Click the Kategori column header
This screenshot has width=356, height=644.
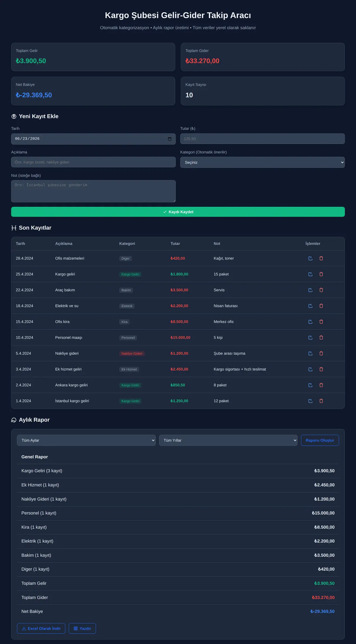[x=127, y=243]
